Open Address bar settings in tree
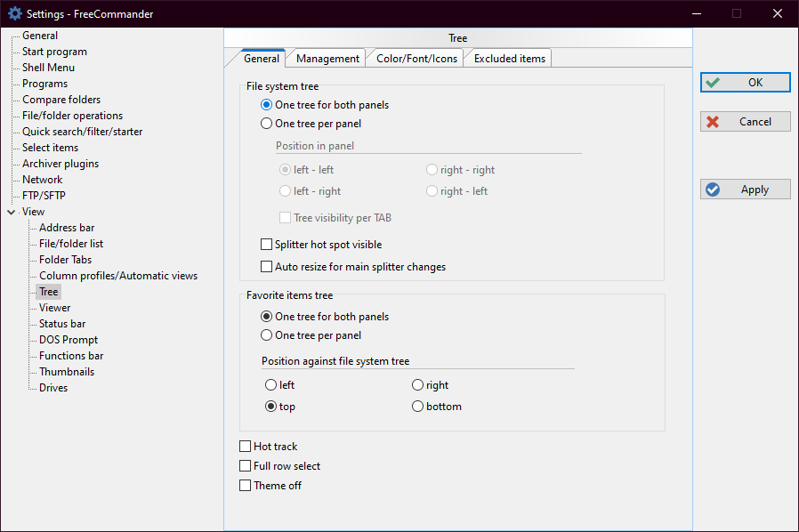Image resolution: width=799 pixels, height=532 pixels. point(66,228)
